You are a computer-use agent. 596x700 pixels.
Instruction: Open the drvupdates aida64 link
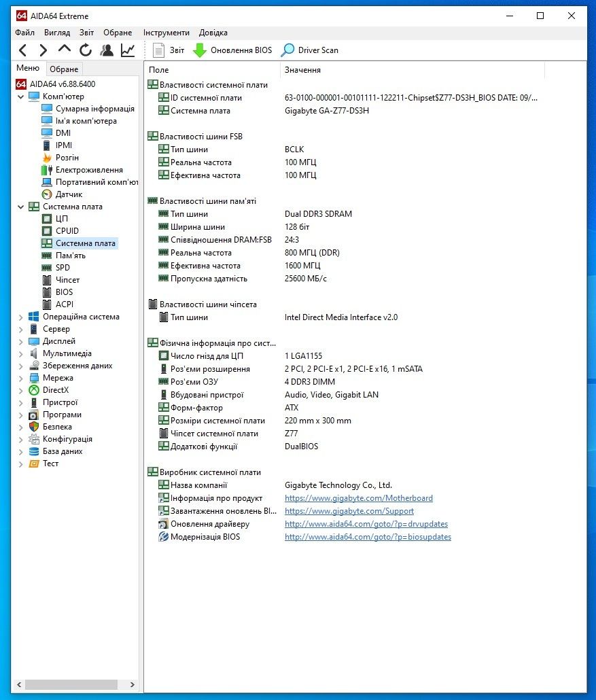[366, 524]
